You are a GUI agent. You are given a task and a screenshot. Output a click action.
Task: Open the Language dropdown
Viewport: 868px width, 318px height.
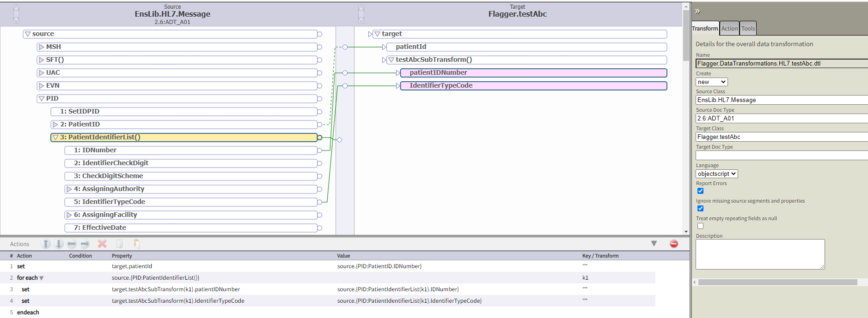[x=717, y=174]
